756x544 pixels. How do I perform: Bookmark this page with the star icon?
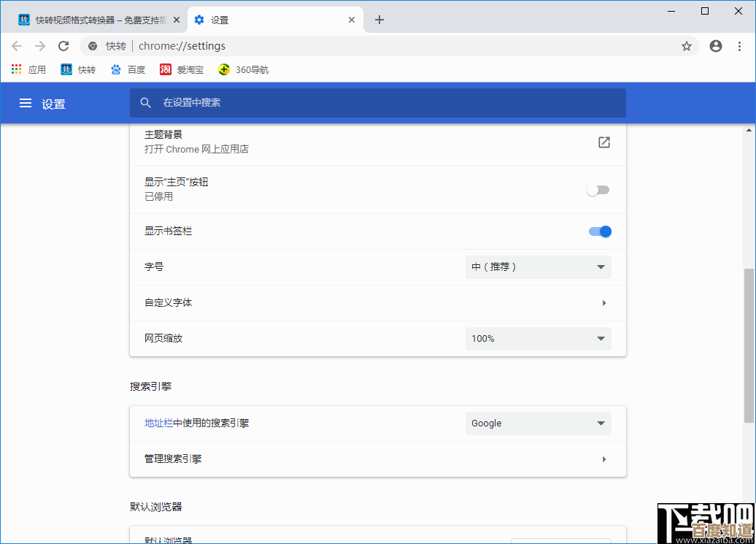pyautogui.click(x=686, y=45)
